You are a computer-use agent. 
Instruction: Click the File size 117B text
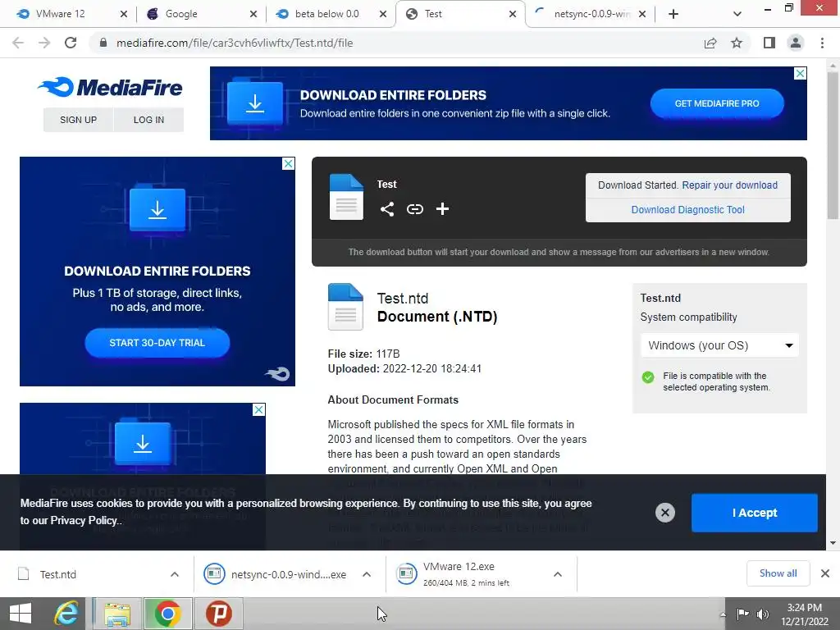pos(363,354)
